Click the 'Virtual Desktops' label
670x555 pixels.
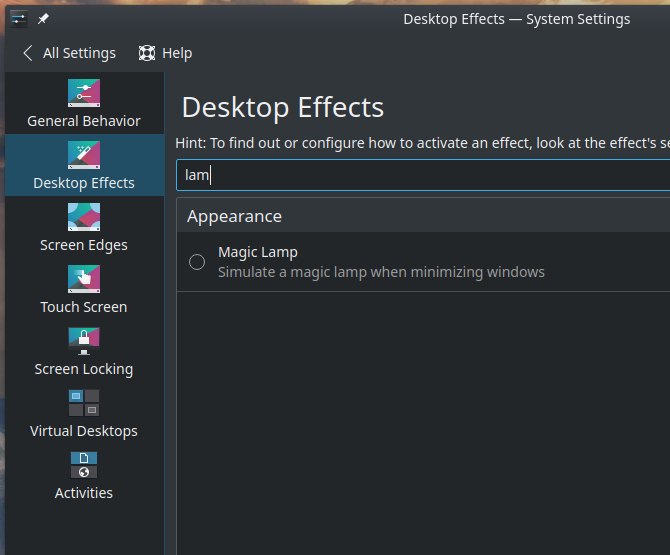point(84,431)
